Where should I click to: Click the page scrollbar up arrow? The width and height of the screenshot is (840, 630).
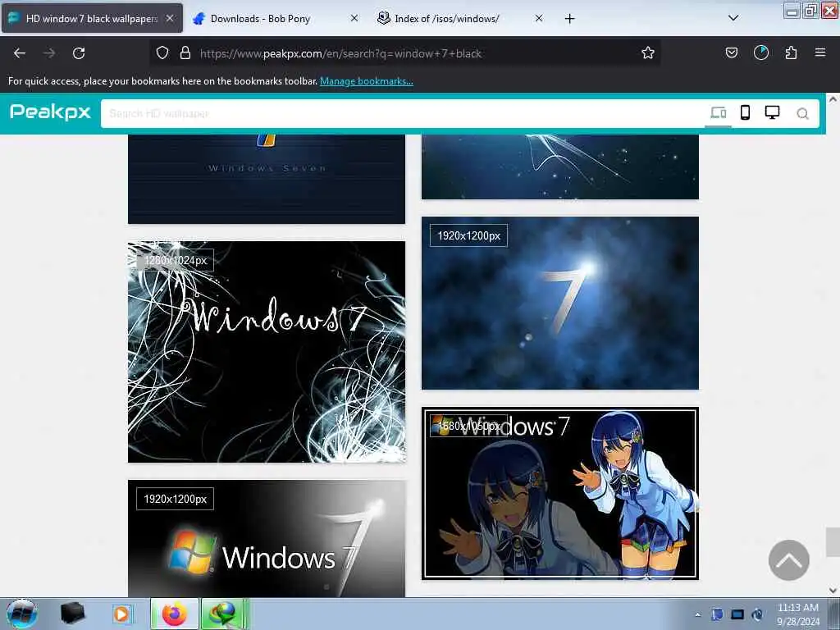coord(833,99)
